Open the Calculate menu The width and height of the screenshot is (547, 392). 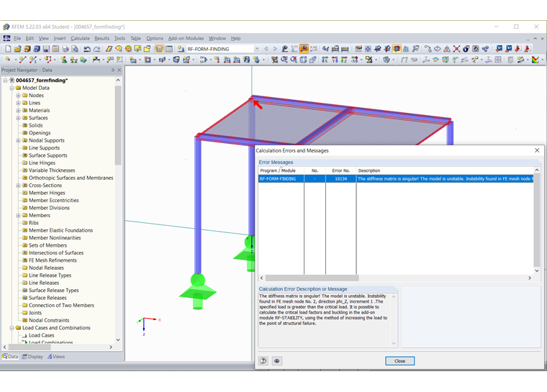[80, 38]
